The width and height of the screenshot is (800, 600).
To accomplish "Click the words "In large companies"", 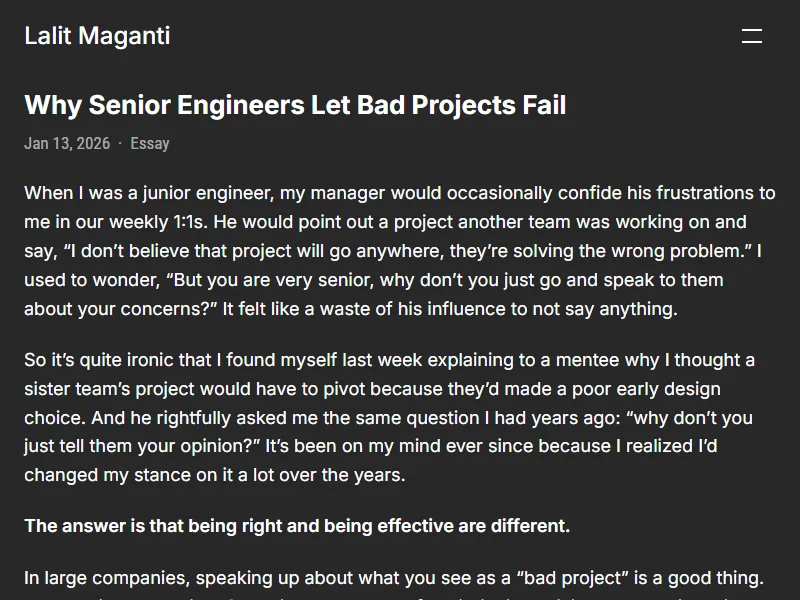I will (x=105, y=577).
